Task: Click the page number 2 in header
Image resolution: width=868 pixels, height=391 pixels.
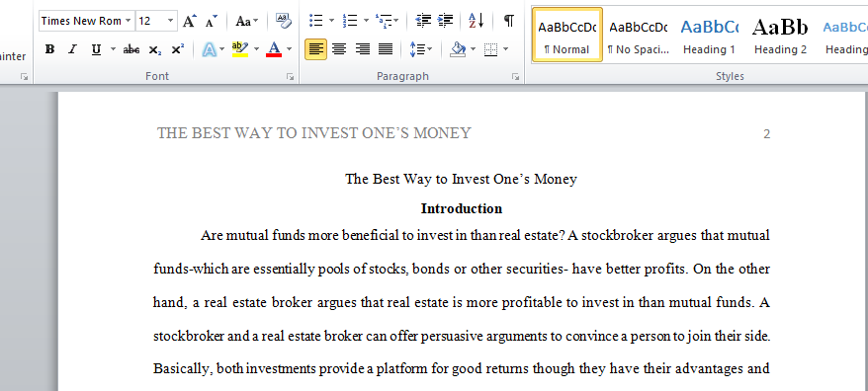Action: (x=767, y=134)
